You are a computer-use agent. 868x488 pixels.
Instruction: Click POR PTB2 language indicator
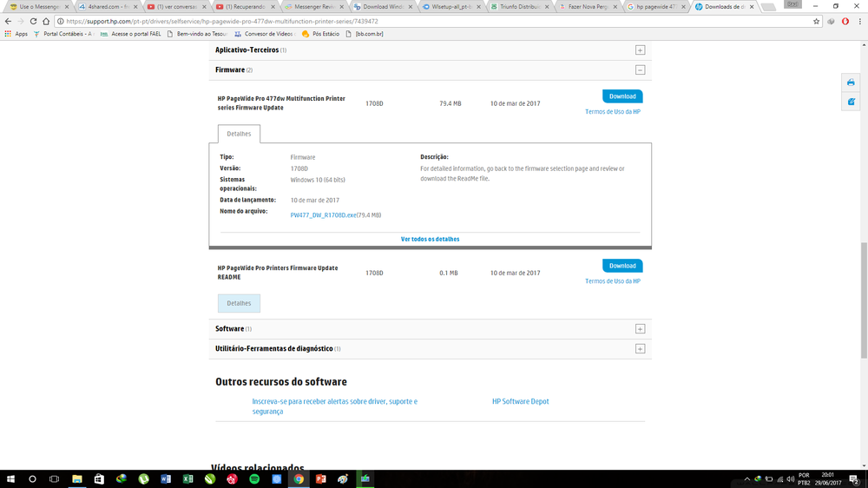pos(805,479)
